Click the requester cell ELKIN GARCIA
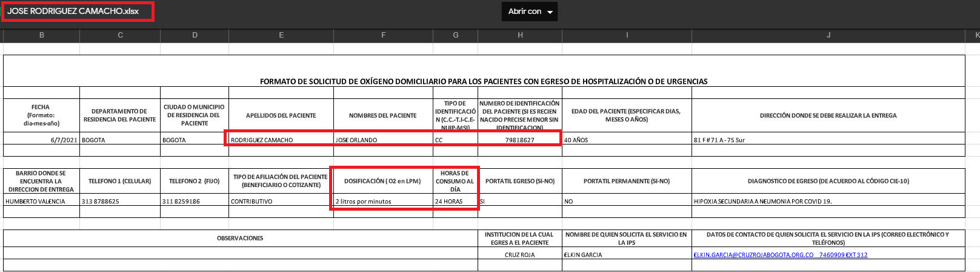Screen dimensions: 980x272 pos(627,254)
